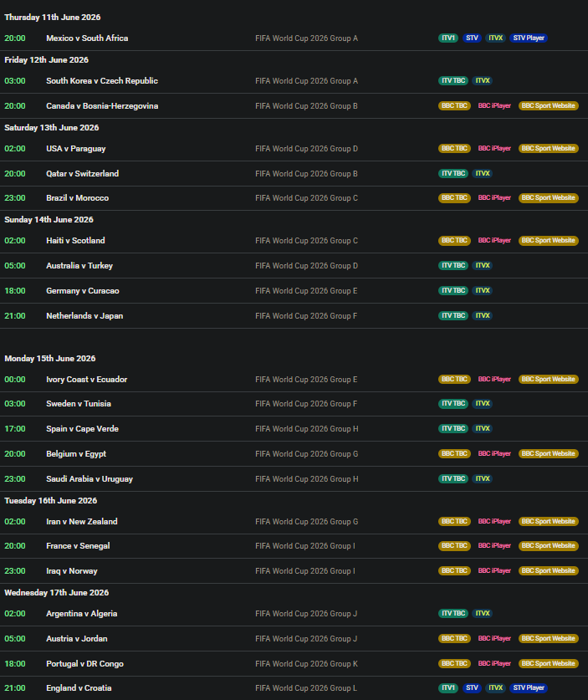Click ITVX badge for Germany v Curacao
The width and height of the screenshot is (588, 700).
coord(483,290)
